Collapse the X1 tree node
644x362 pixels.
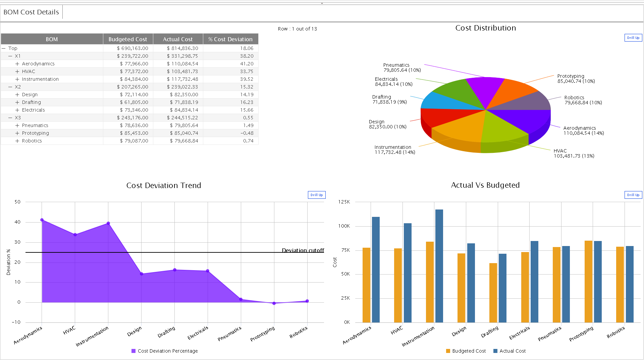tap(10, 56)
